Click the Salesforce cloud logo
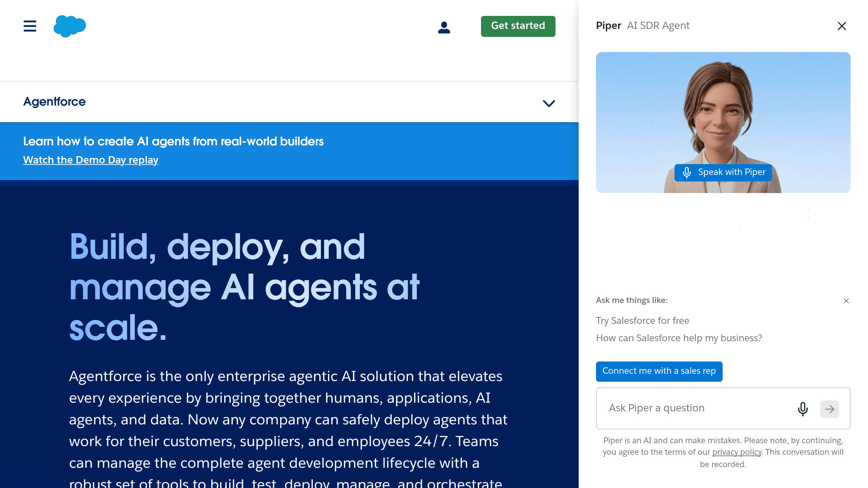This screenshot has width=868, height=488. [x=70, y=26]
